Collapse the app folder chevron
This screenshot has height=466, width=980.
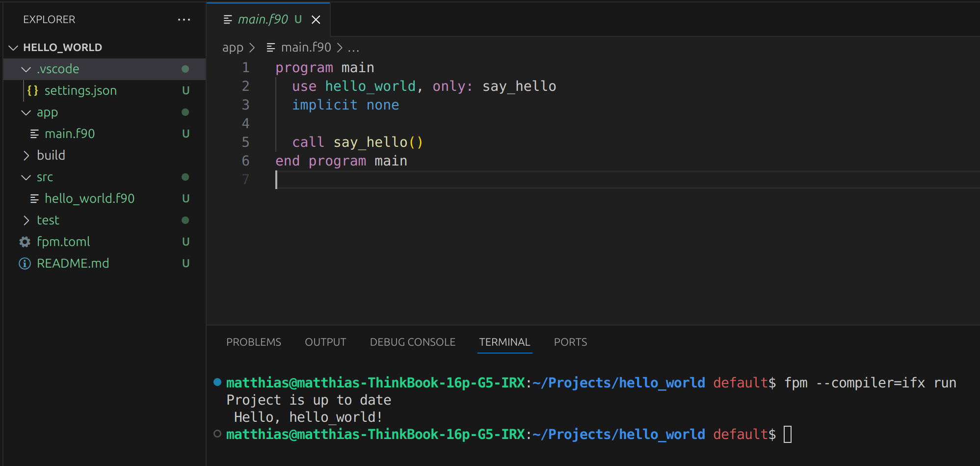click(26, 112)
